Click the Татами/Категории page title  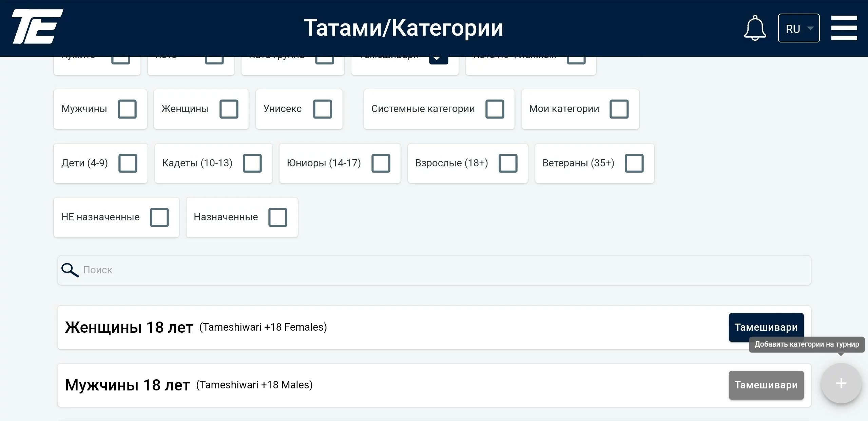click(403, 28)
